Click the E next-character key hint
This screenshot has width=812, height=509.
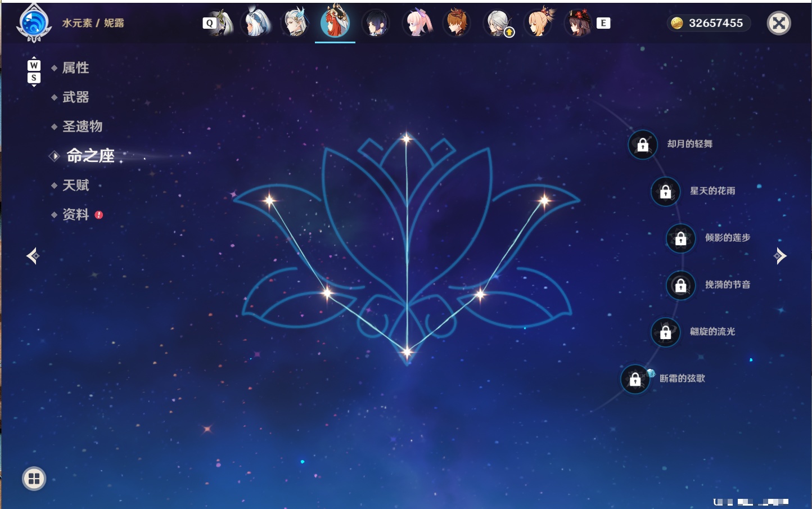coord(603,23)
